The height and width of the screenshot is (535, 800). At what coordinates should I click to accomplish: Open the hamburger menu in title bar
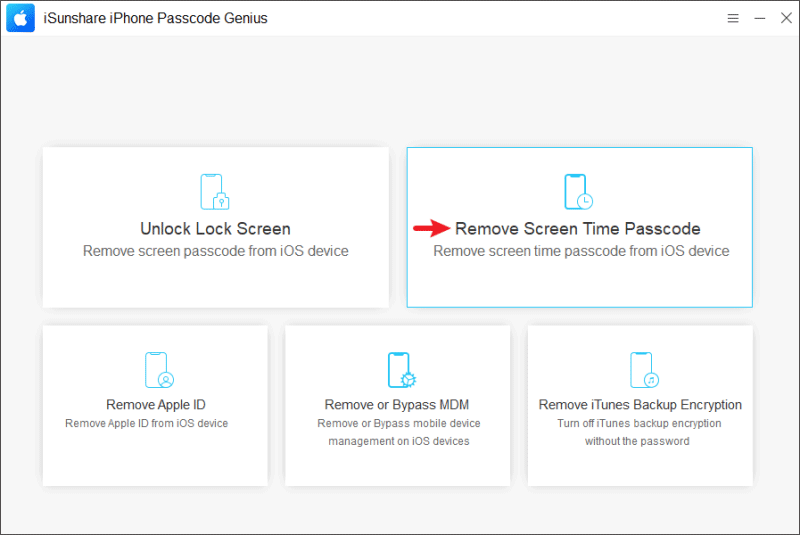pyautogui.click(x=733, y=18)
